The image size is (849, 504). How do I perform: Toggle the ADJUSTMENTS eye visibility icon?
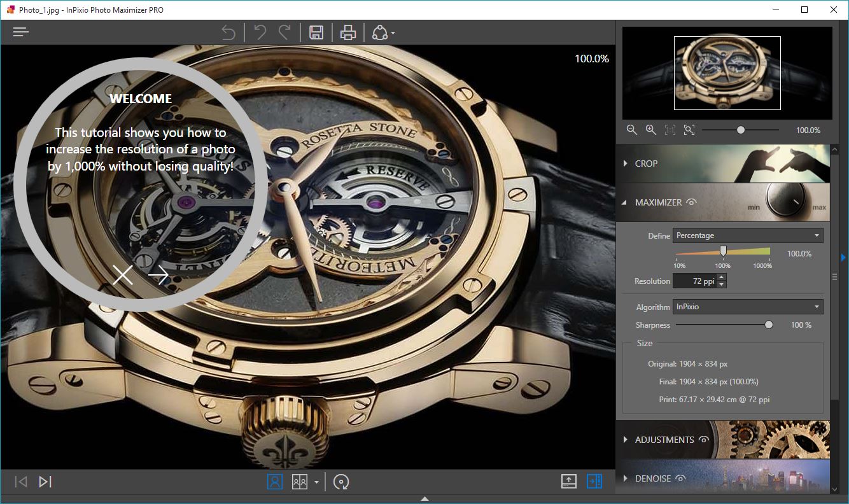point(704,440)
